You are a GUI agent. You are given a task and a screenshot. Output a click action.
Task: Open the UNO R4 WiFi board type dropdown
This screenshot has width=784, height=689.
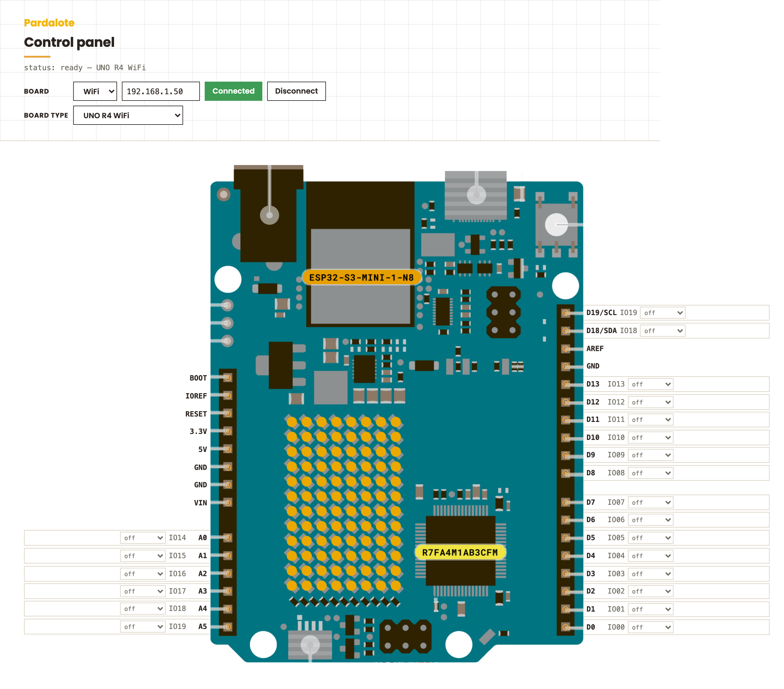click(128, 116)
